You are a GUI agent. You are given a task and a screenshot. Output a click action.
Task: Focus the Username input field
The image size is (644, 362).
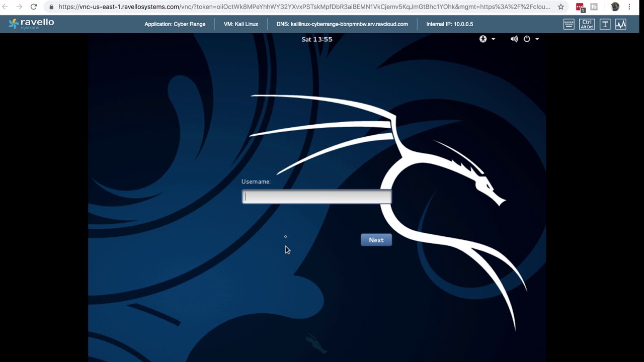coord(316,197)
